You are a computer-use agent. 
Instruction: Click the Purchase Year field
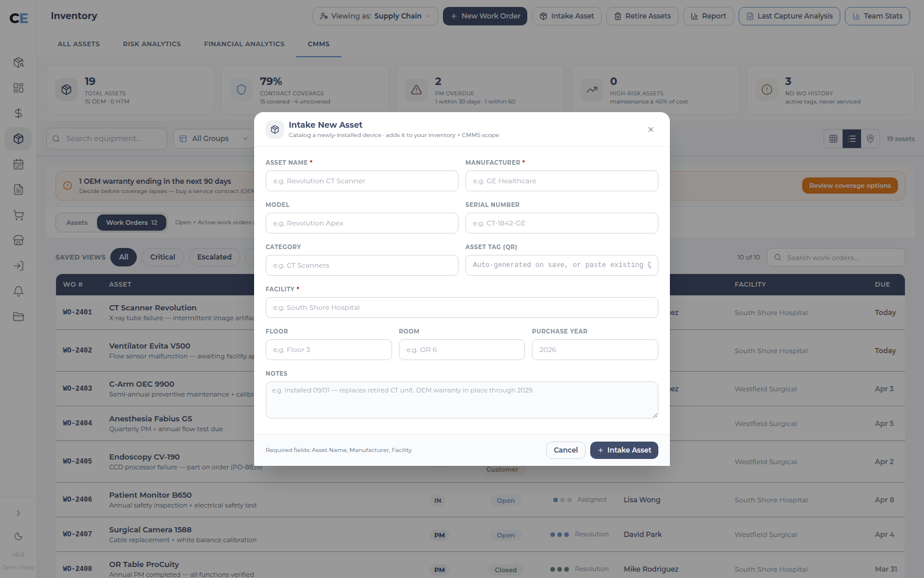[595, 350]
